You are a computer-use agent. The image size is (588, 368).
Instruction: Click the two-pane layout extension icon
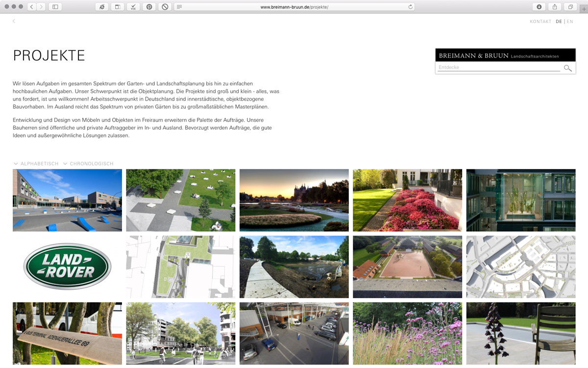[118, 7]
